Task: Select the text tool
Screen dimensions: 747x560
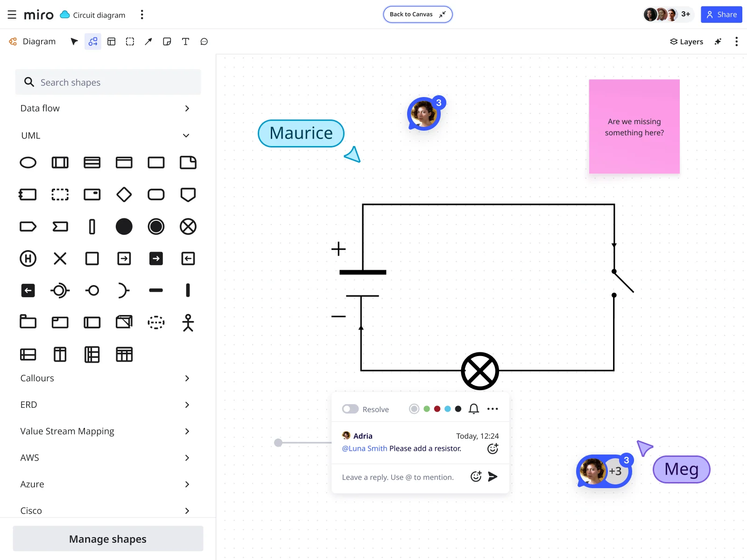Action: [185, 42]
